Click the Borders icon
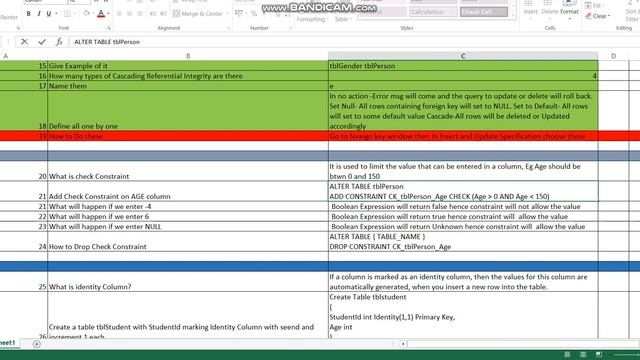 click(x=68, y=14)
